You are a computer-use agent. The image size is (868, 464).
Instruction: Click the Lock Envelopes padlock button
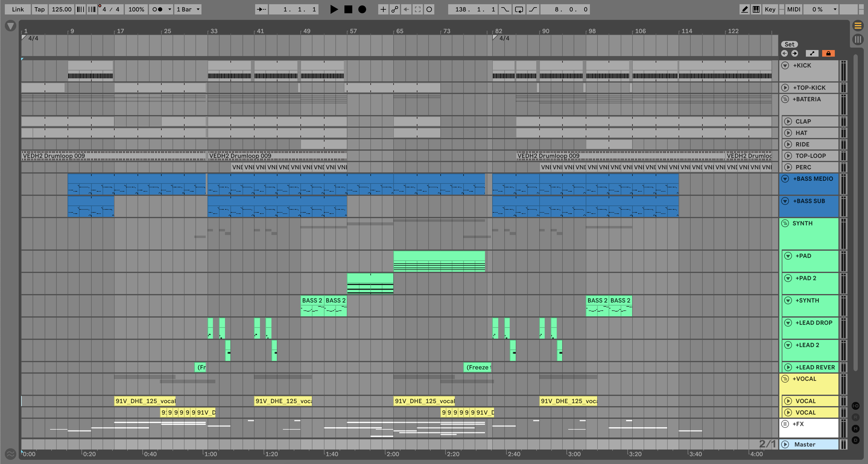(x=828, y=53)
